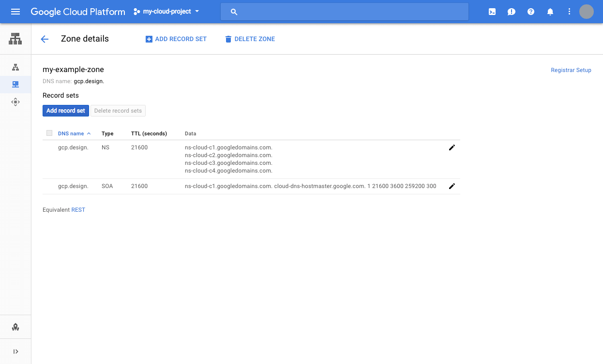Click the Network services product icon
This screenshot has height=364, width=603.
[15, 39]
